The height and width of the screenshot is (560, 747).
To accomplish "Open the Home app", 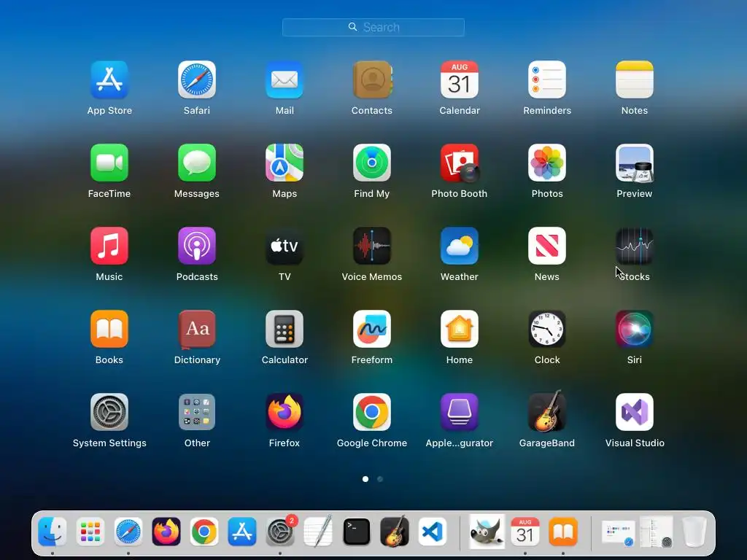I will click(460, 329).
